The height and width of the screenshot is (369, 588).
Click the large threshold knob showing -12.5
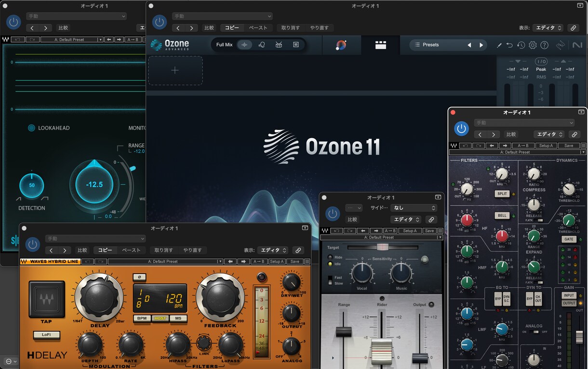click(94, 184)
